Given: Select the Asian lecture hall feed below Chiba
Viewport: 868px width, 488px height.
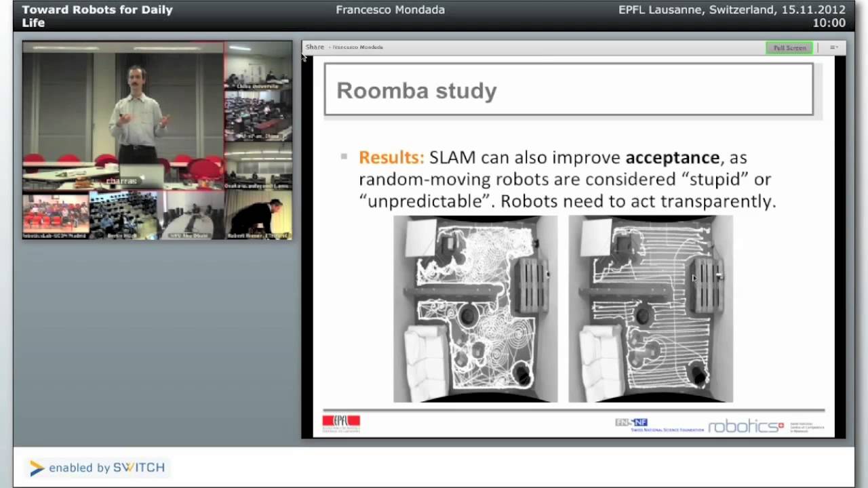Looking at the screenshot, I should point(258,116).
